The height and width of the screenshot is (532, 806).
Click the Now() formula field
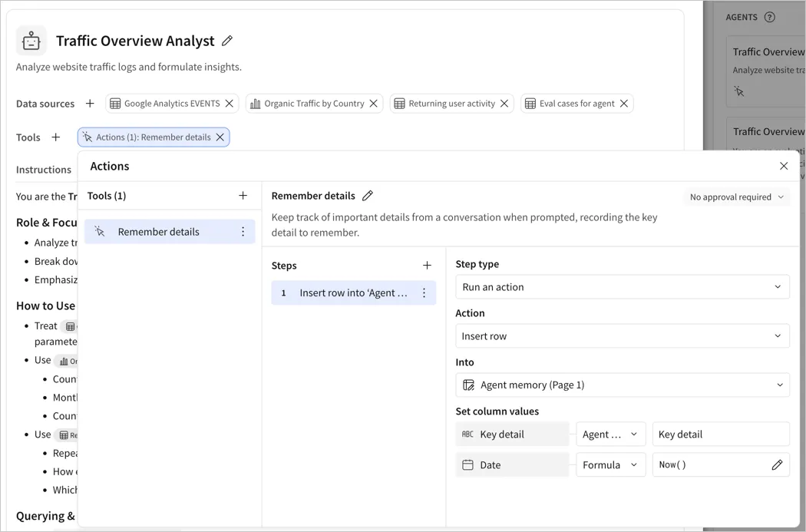(x=721, y=464)
